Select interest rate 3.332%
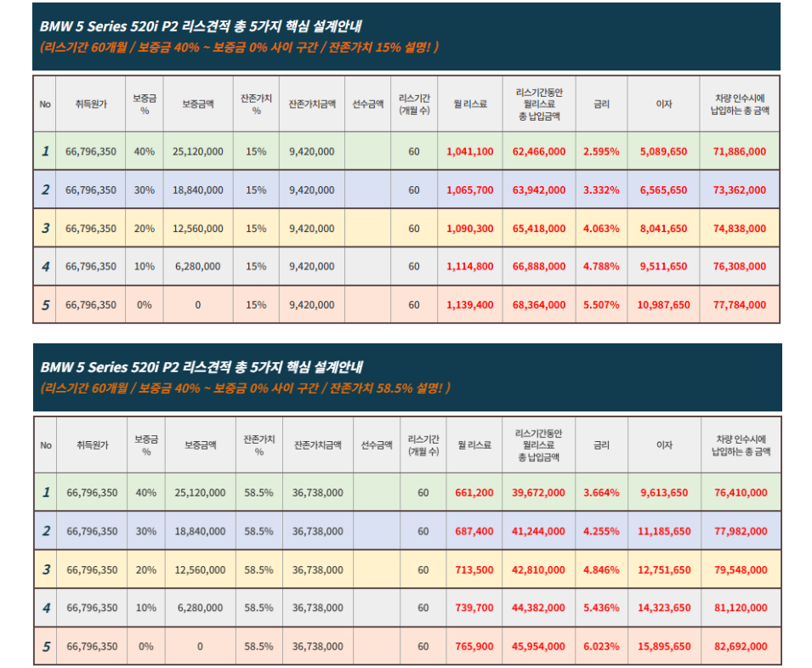 click(601, 190)
